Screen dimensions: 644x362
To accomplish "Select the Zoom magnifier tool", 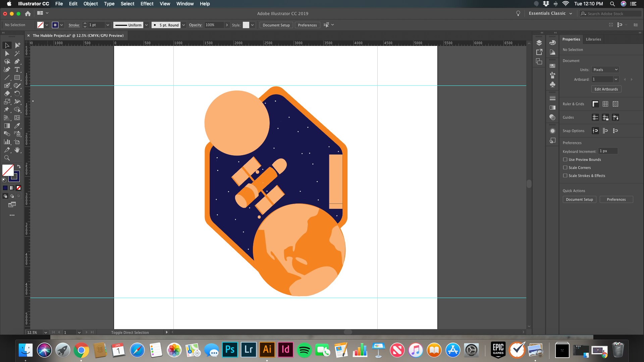I will pyautogui.click(x=7, y=158).
